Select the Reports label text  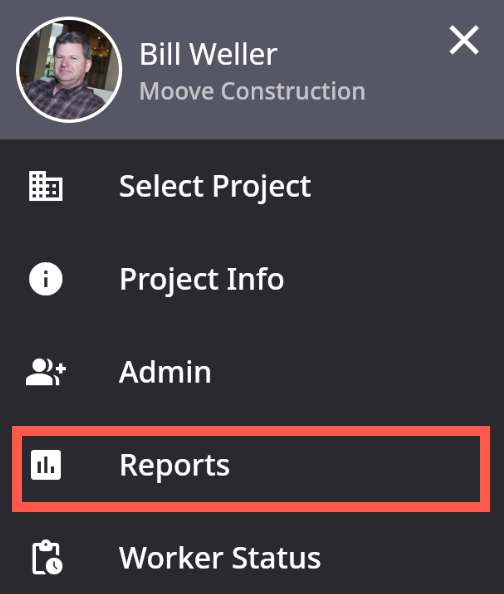click(174, 465)
